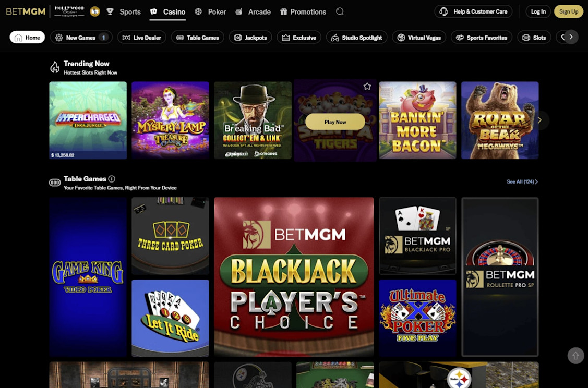Open the Live Dealer category
The image size is (588, 388).
click(x=142, y=38)
